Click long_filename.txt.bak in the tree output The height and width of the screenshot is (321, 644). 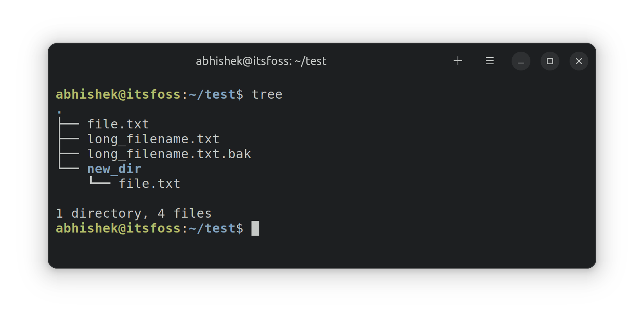pyautogui.click(x=169, y=153)
